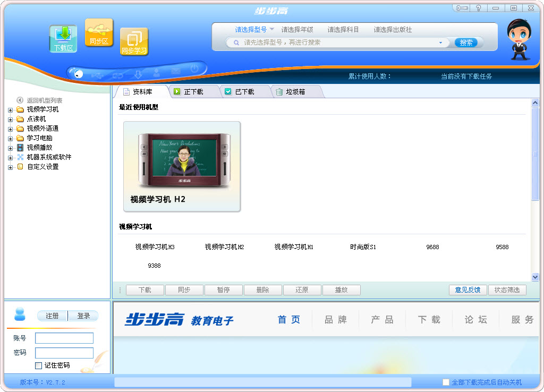Open the search box dropdown arrow
The width and height of the screenshot is (544, 392).
pyautogui.click(x=440, y=42)
